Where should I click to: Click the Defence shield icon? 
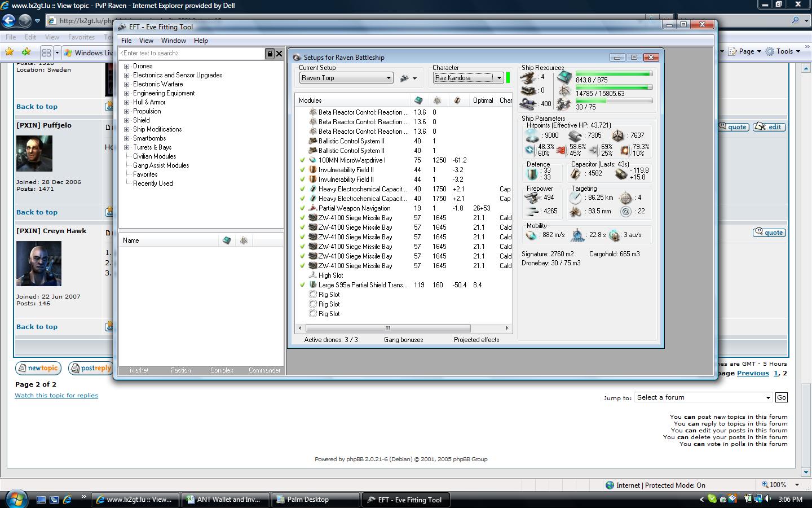point(533,173)
